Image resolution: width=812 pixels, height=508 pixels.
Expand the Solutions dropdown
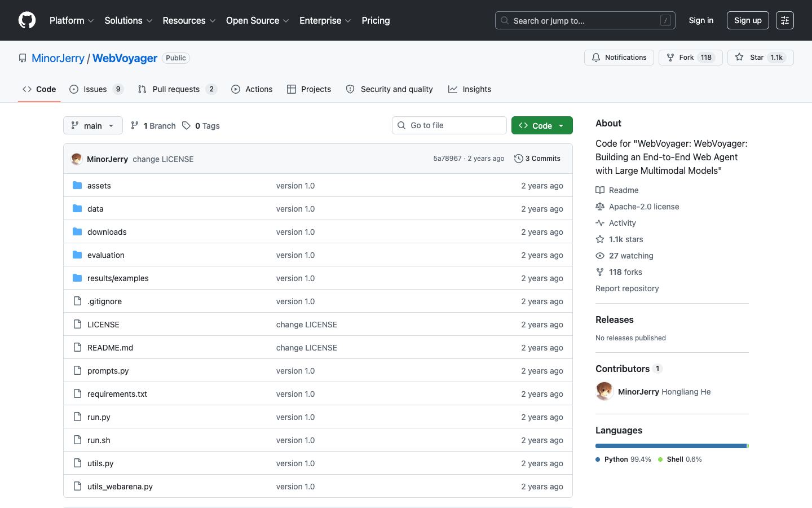(x=129, y=20)
